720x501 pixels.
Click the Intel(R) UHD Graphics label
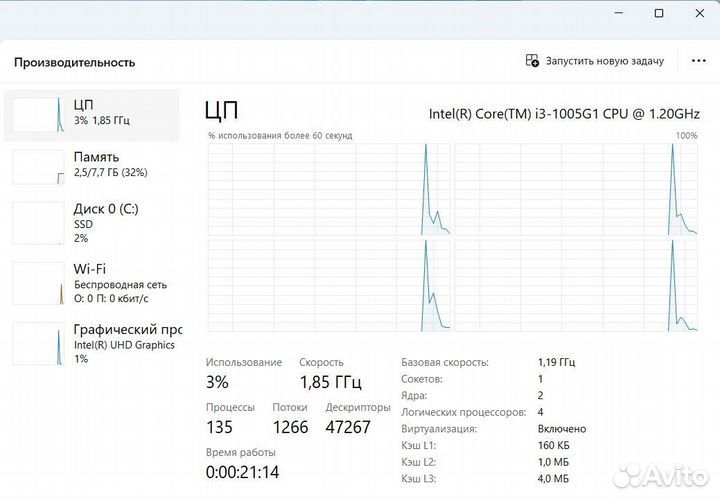click(124, 345)
